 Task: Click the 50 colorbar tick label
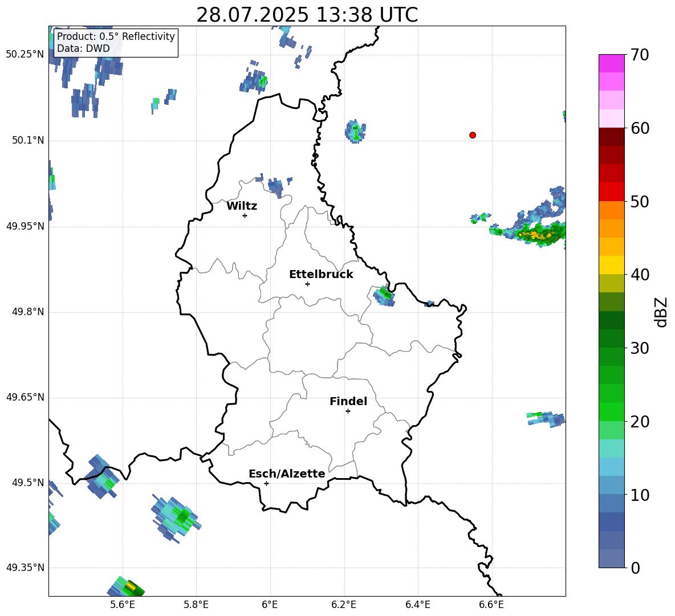pos(639,202)
